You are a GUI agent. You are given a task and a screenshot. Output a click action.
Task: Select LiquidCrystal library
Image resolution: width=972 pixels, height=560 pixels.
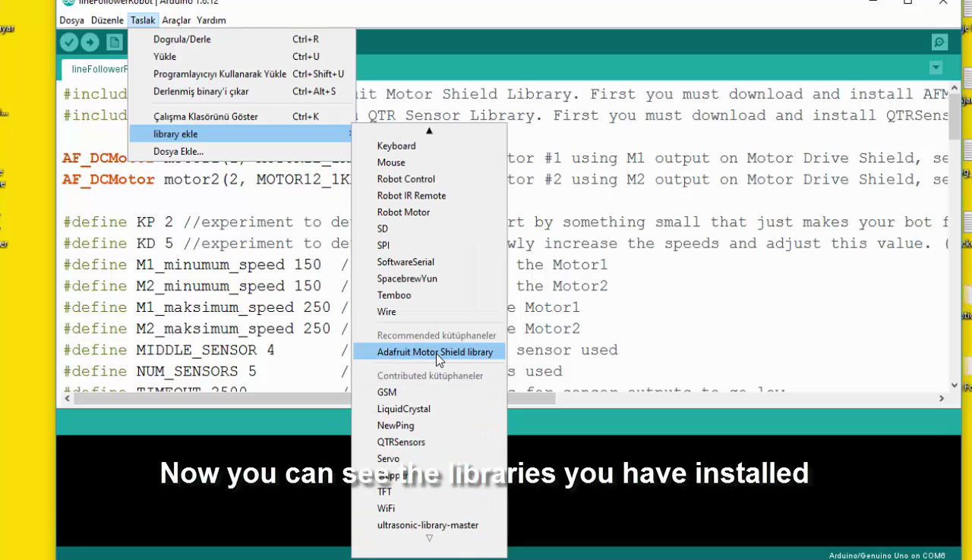429,409
